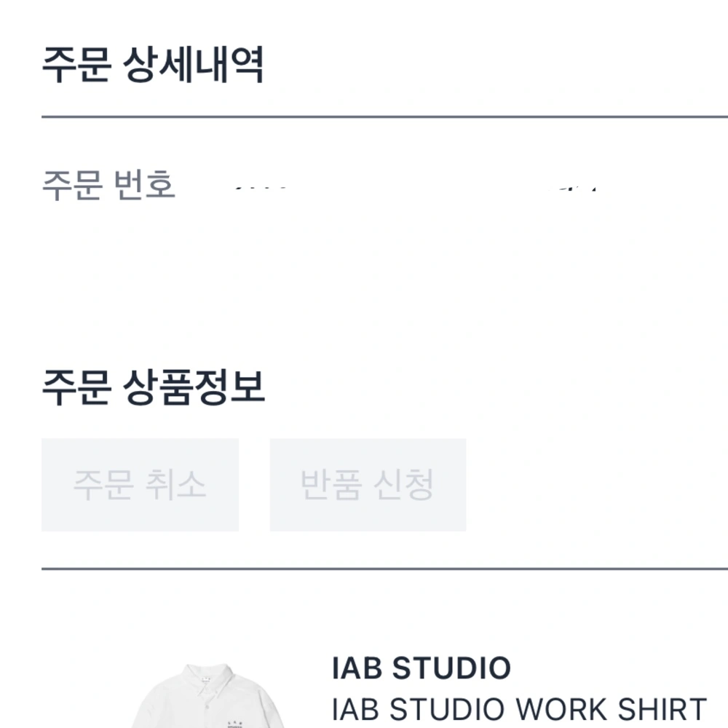The width and height of the screenshot is (728, 728).
Task: Click the divider line under 주문 상세내역
Action: (385, 117)
